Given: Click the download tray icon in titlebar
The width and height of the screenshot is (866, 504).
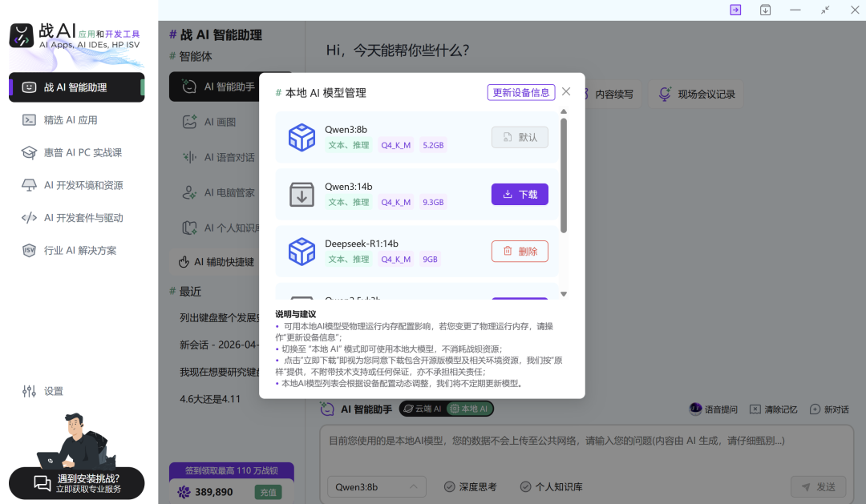Looking at the screenshot, I should click(x=765, y=10).
